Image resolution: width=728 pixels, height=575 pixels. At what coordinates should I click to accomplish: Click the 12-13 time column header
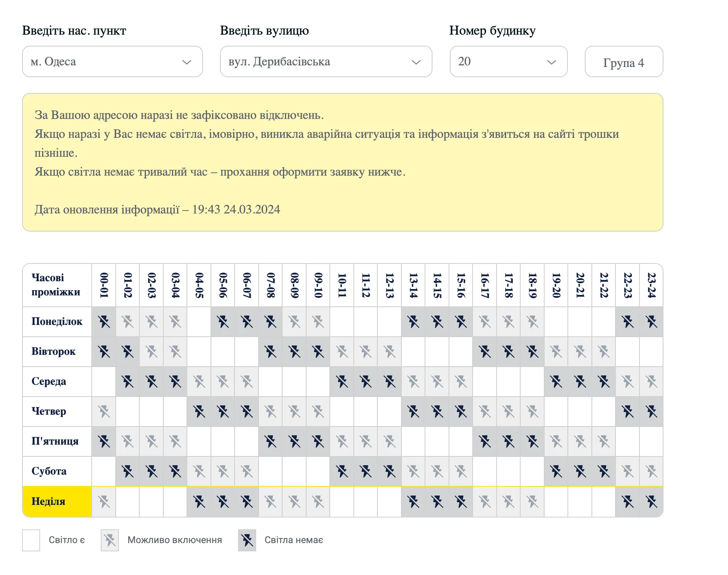coord(389,285)
